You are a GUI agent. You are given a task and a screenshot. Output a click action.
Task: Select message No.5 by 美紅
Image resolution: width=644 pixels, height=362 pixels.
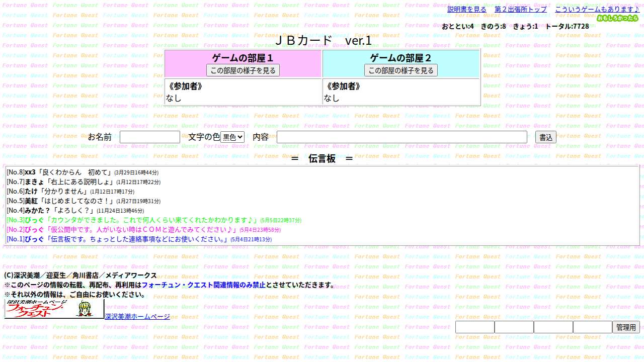[84, 201]
